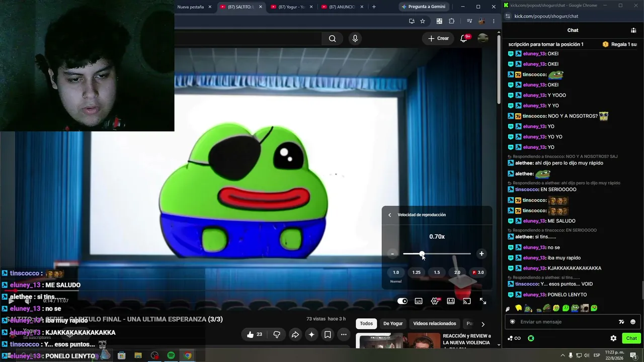Open the volume control in system tray
The width and height of the screenshot is (644, 362).
[587, 355]
